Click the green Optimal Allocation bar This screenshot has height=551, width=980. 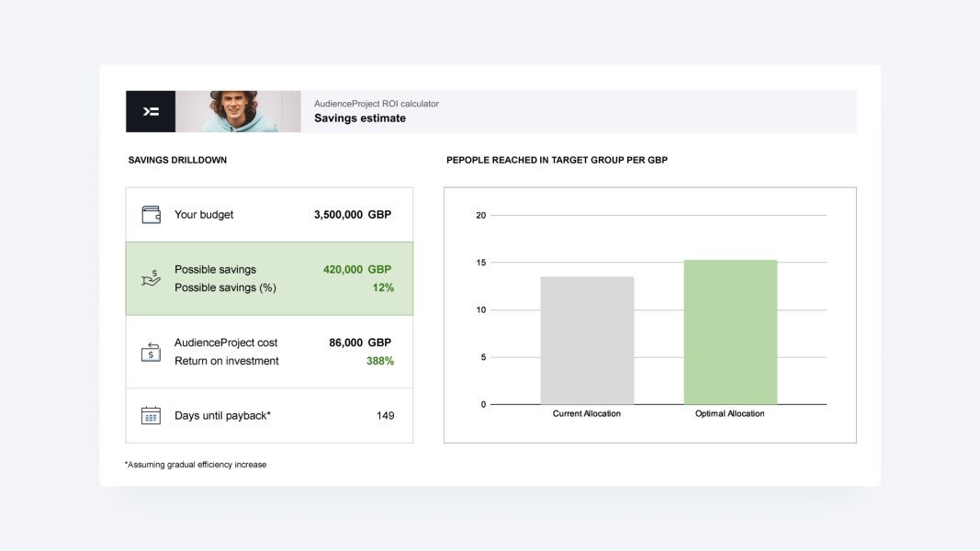[x=730, y=332]
